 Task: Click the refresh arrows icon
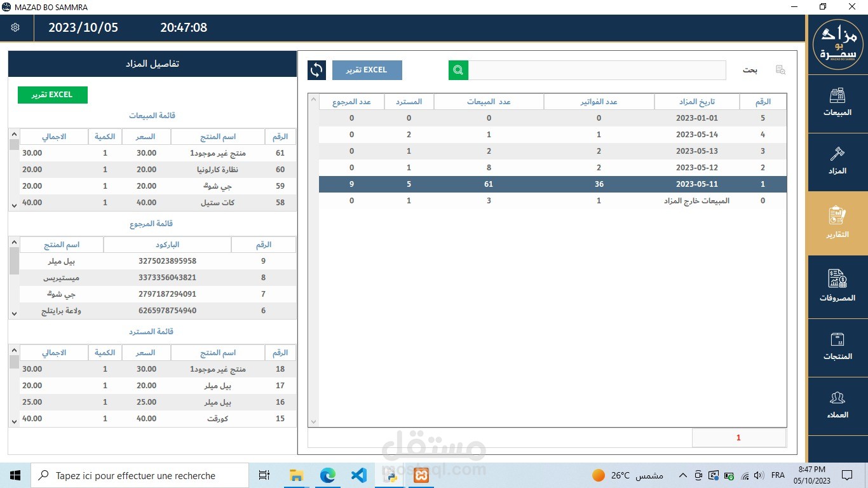(316, 70)
